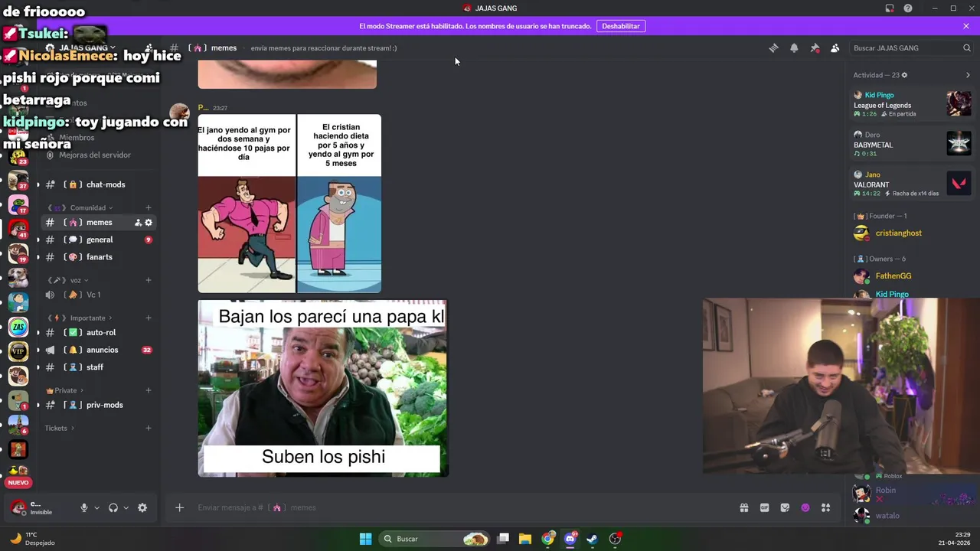Open the inbox icon in title bar

[890, 8]
